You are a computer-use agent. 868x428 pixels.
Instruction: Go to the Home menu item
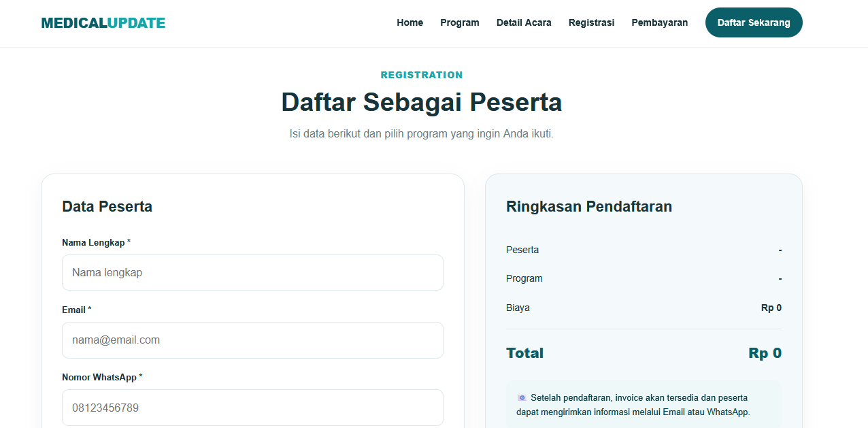(410, 22)
